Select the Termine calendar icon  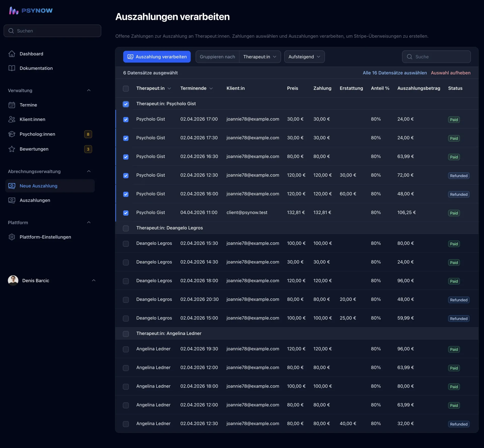click(12, 105)
